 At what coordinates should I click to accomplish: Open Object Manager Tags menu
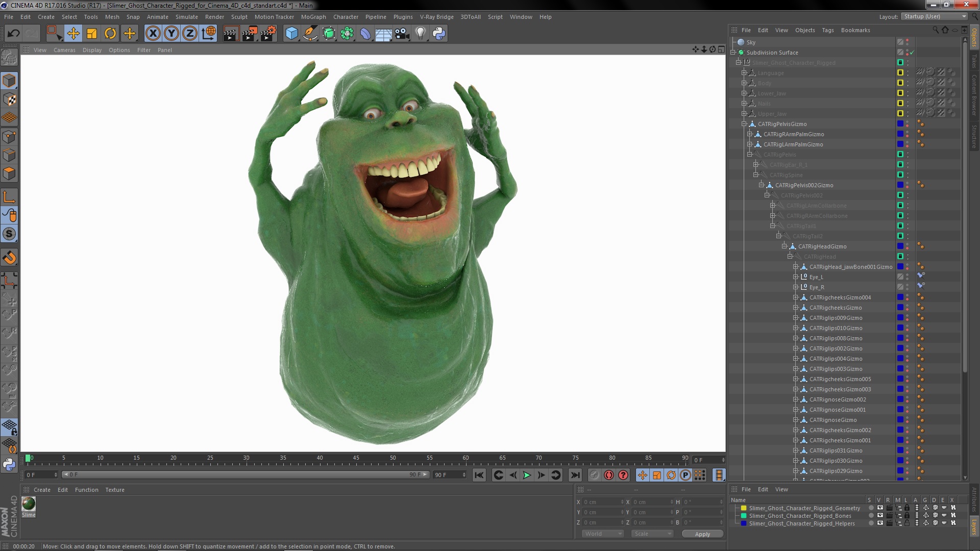828,30
